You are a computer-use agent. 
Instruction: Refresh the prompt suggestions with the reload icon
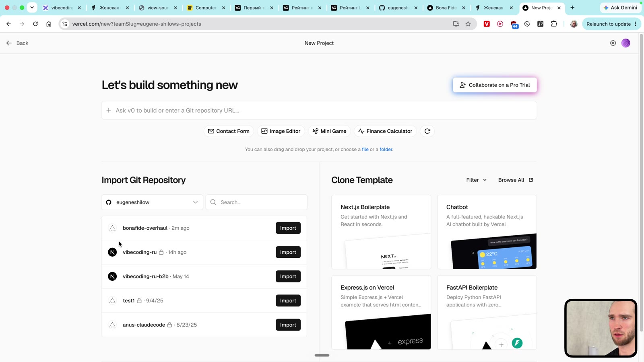pyautogui.click(x=427, y=131)
